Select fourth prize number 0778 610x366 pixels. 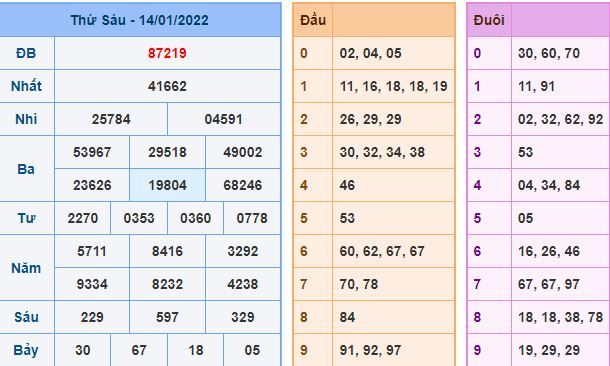click(252, 219)
